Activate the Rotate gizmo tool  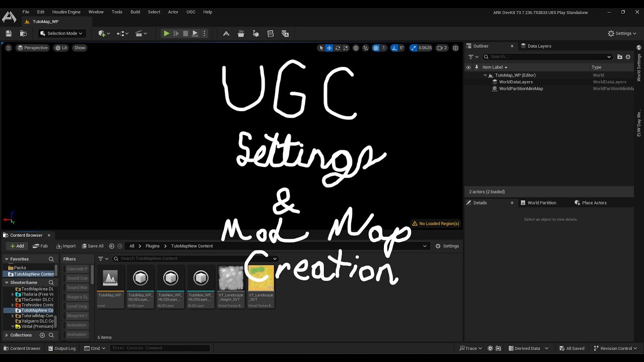click(338, 48)
